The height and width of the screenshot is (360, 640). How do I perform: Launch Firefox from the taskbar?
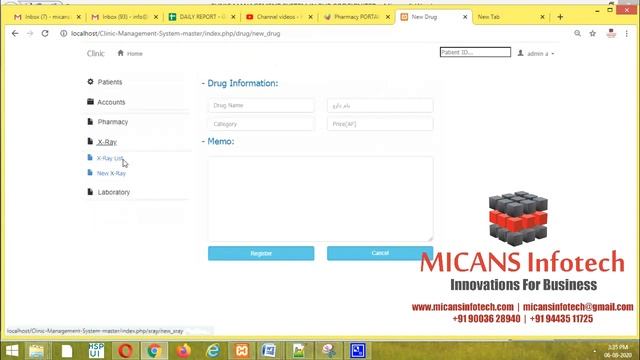[x=184, y=351]
